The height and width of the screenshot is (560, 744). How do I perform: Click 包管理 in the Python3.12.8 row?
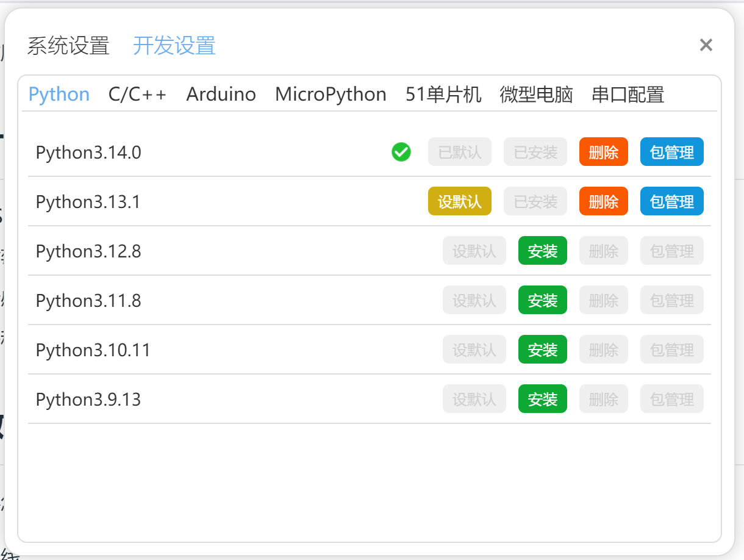pos(672,251)
